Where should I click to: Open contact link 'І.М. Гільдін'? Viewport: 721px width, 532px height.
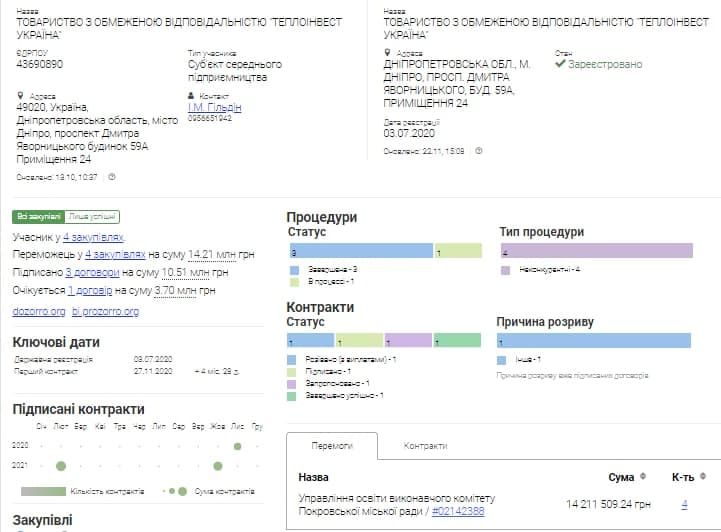point(214,107)
